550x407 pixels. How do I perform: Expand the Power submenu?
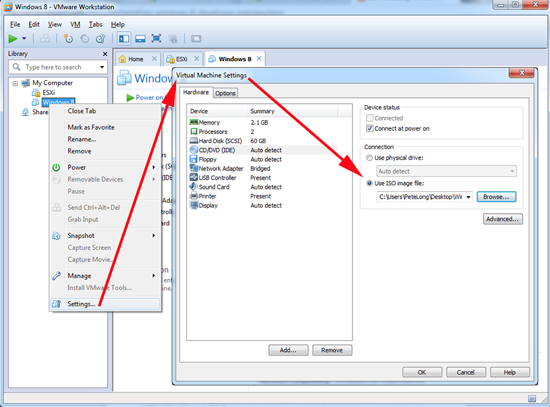[x=105, y=167]
